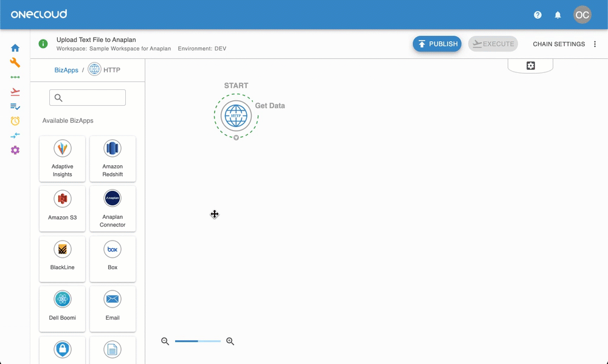
Task: Click the OneCloud logo
Action: 39,15
